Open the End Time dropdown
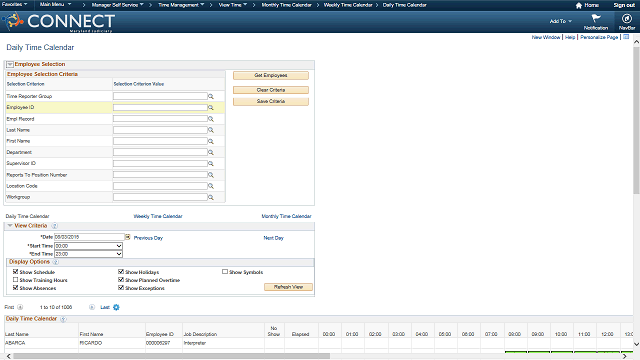640x360 pixels. pos(89,254)
